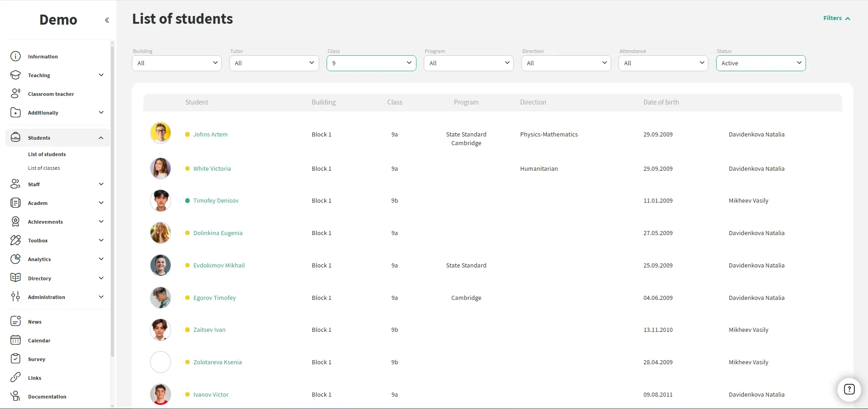Collapse sidebar with double-chevron icon
868x409 pixels.
[107, 20]
